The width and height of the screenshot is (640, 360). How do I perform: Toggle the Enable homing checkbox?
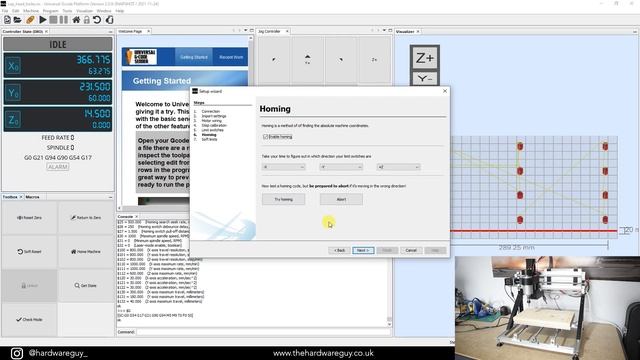coord(265,137)
